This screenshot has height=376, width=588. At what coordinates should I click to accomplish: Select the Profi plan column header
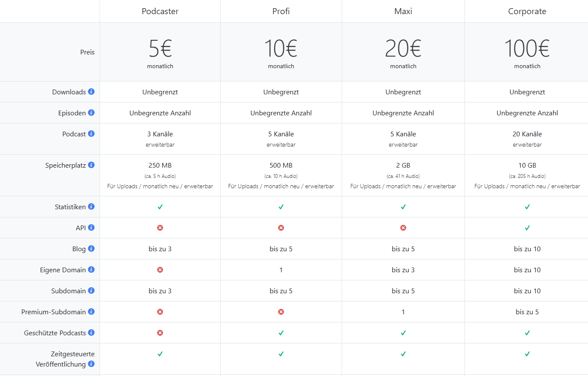click(281, 11)
